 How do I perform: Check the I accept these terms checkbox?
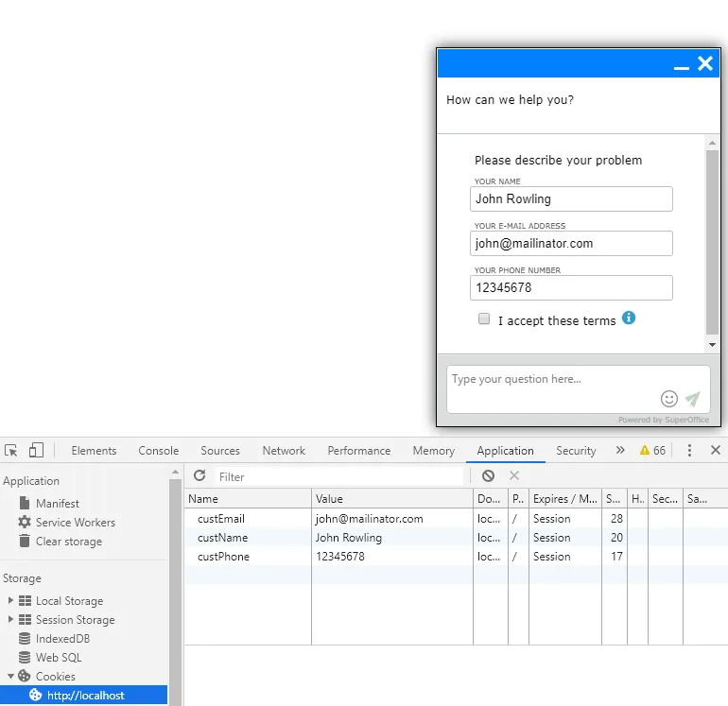[484, 319]
